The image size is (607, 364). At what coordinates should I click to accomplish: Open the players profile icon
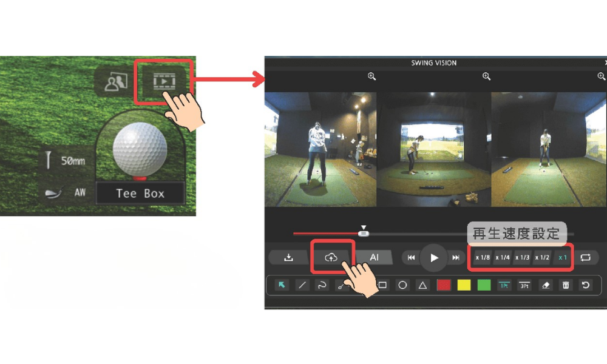point(116,82)
